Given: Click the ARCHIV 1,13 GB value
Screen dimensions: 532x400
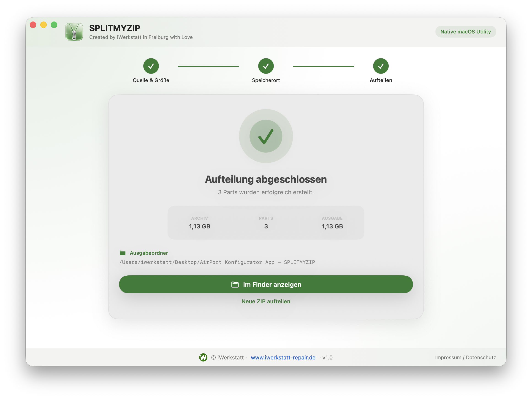Looking at the screenshot, I should [199, 226].
